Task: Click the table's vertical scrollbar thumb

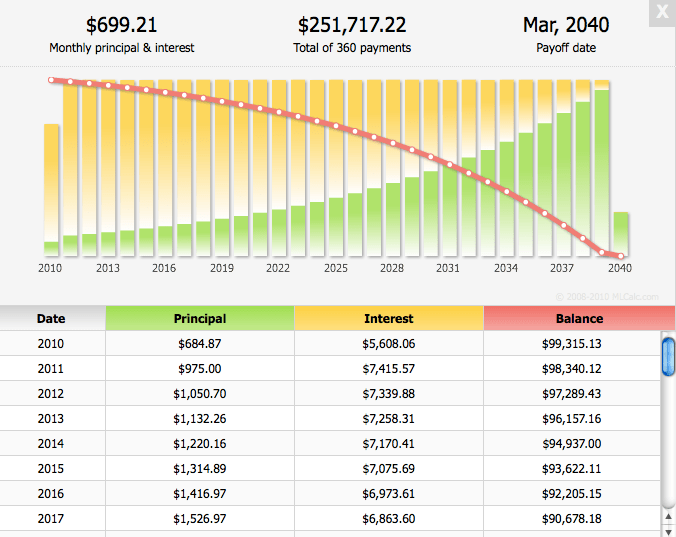Action: 668,357
